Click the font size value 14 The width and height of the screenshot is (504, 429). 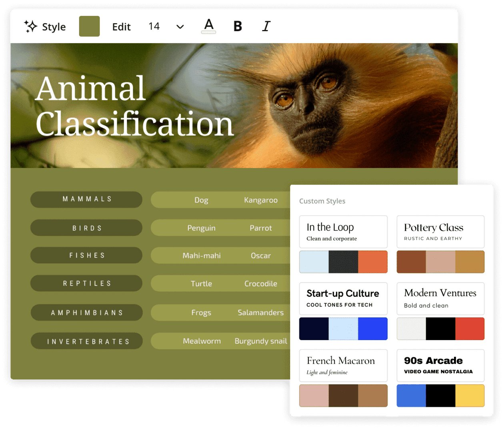(154, 26)
